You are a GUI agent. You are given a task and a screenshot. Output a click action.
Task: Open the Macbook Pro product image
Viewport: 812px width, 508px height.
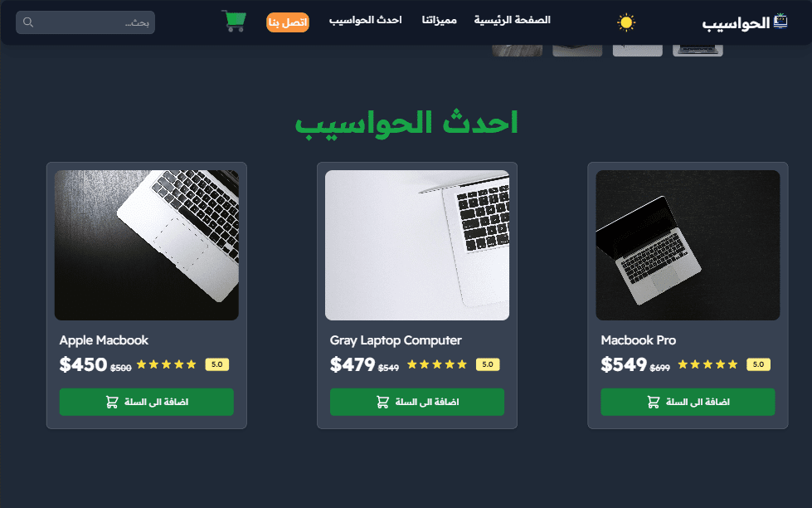pos(688,245)
